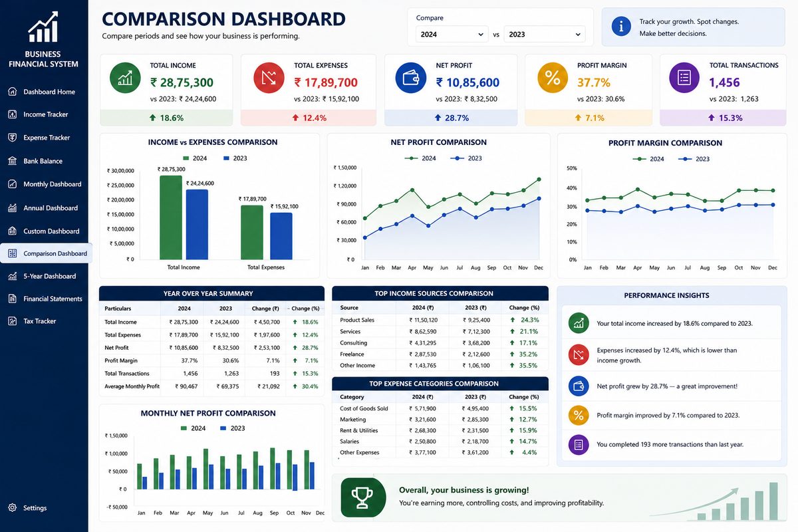Viewport: 798px width, 532px height.
Task: Click 2023 legend swatch in Income vs Expenses chart
Action: pyautogui.click(x=226, y=158)
